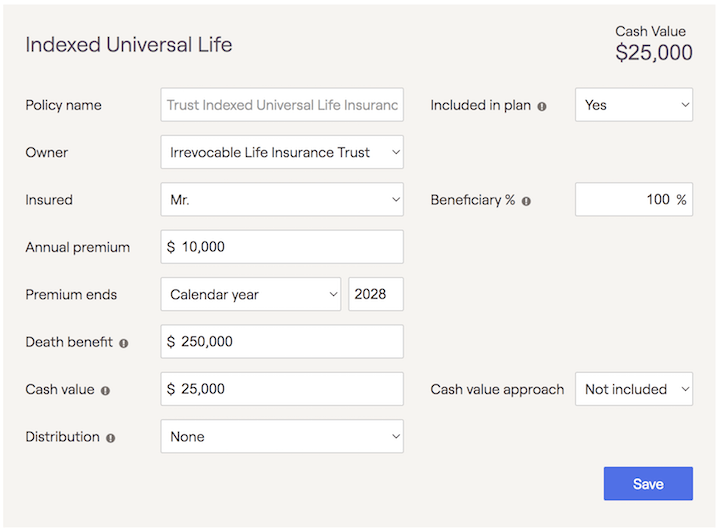Expand the Insured dropdown
The height and width of the screenshot is (531, 720).
[281, 199]
